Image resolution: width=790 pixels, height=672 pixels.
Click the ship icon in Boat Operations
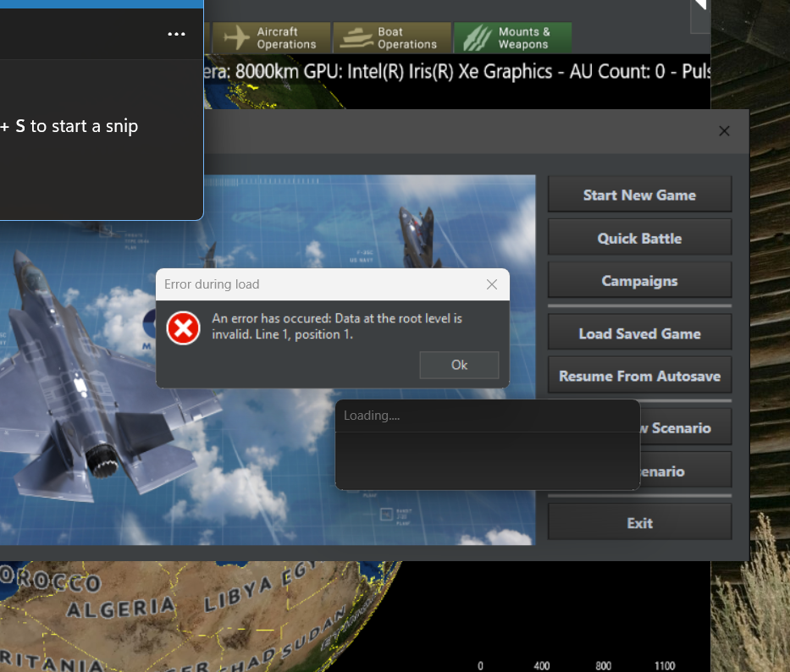pyautogui.click(x=356, y=38)
